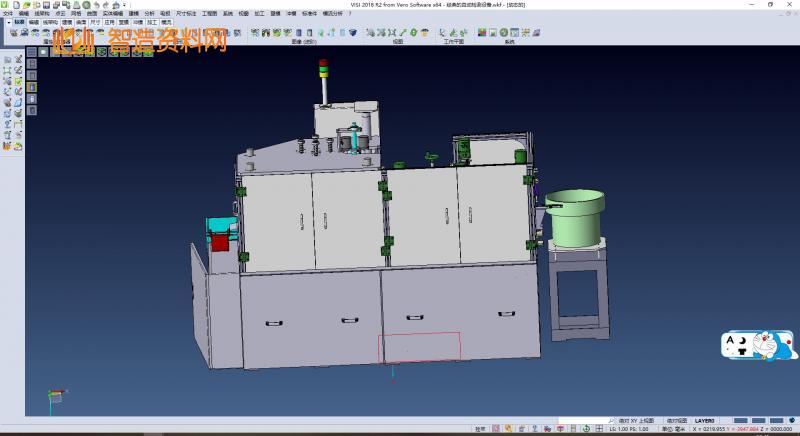Click the green circular icon in 系统 toolbar group
Screen dimensions: 800x436
click(x=503, y=33)
